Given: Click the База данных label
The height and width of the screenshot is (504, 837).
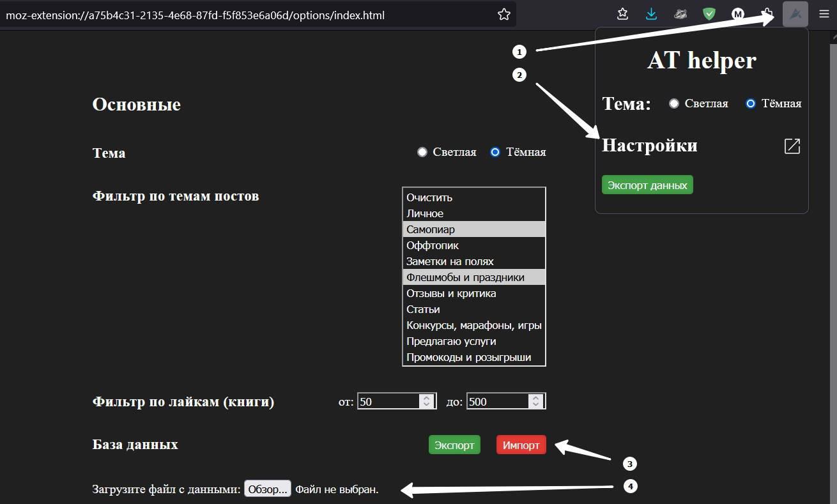Looking at the screenshot, I should [x=135, y=444].
